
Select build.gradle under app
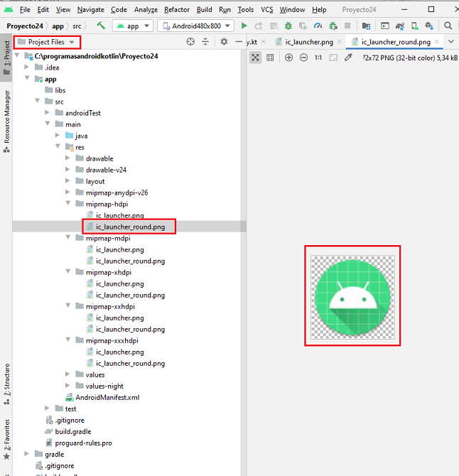(x=73, y=432)
